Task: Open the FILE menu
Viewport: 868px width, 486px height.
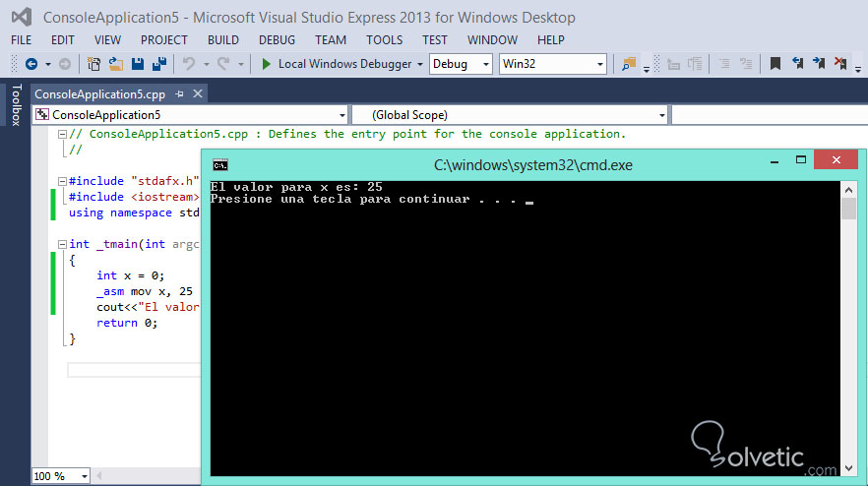Action: (21, 40)
